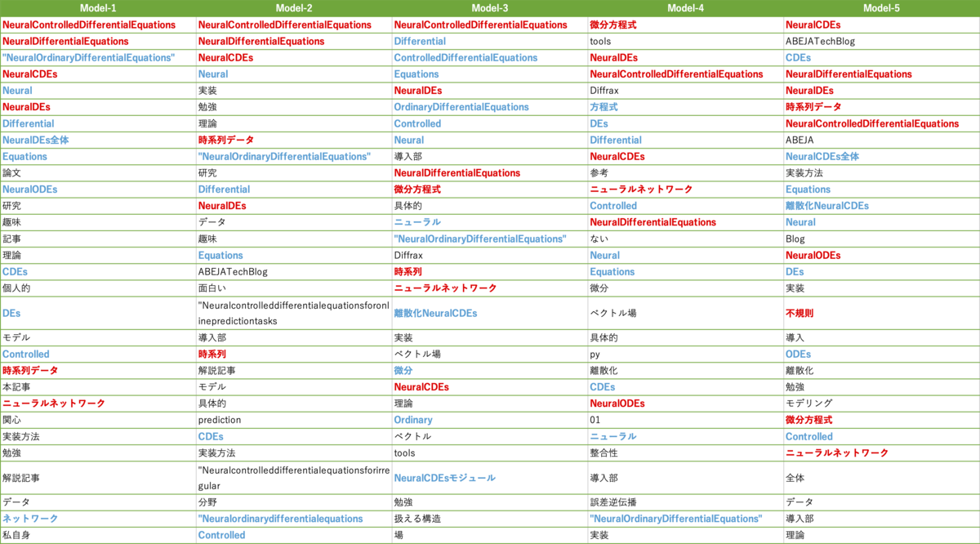Screen dimensions: 980x544
Task: Click the 'Neuralcontrolleddifferentialequationsforonlinepredictiontasks' cell
Action: [x=294, y=313]
